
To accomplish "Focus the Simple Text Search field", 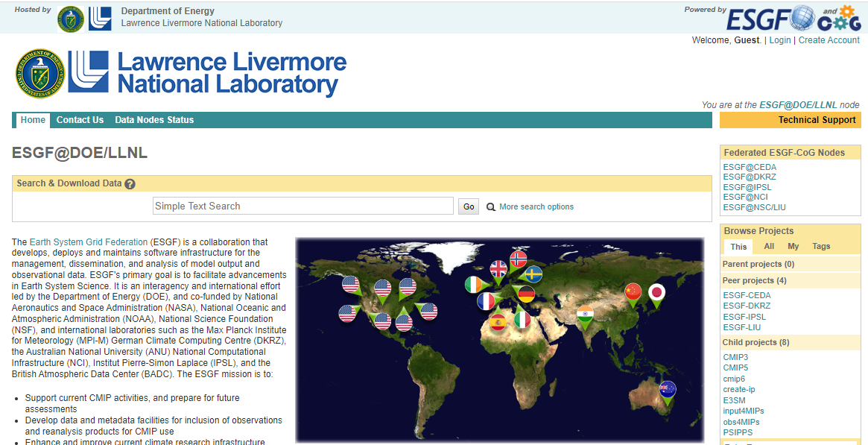I will click(x=303, y=206).
